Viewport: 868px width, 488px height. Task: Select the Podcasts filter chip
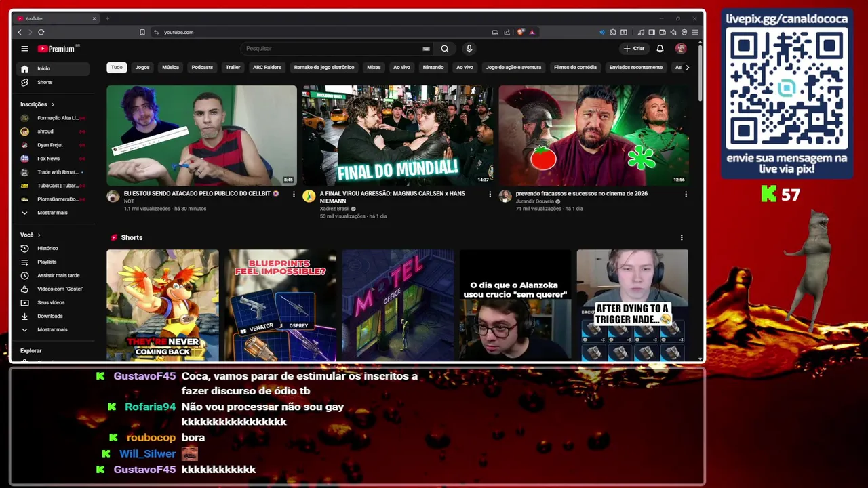pos(202,67)
